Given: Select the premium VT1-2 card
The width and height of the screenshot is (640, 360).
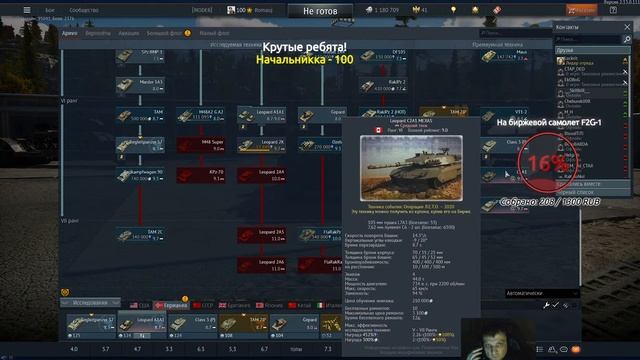Looking at the screenshot, I should point(504,116).
